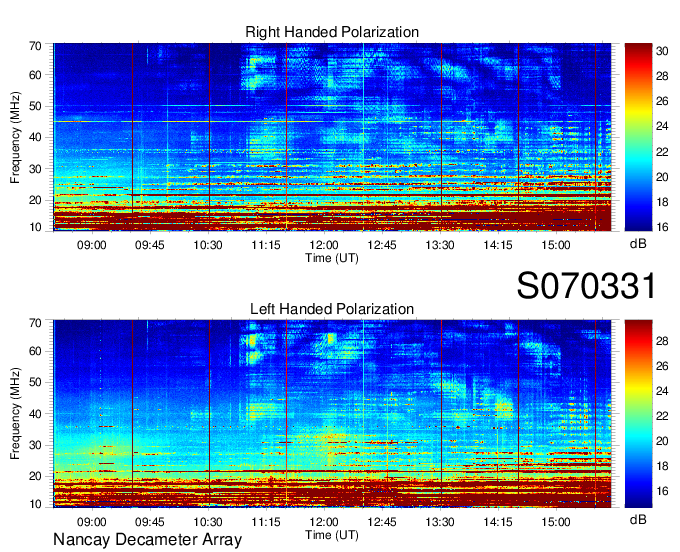Click the 26 dB label on right-handed colorbar
Image resolution: width=680 pixels, height=552 pixels.
coord(662,101)
